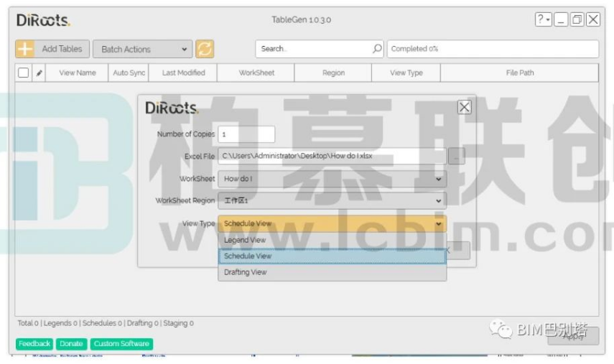614x364 pixels.
Task: Click the orange refresh sync icon
Action: 205,49
